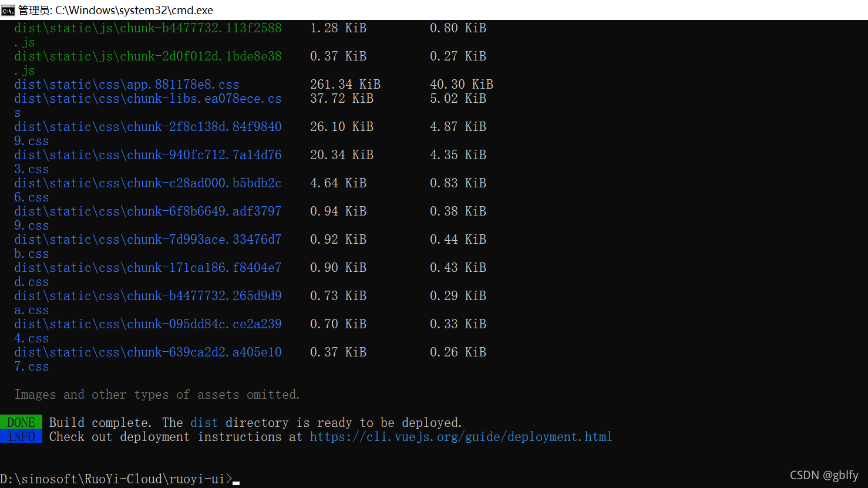Click the 26.10 KiB size value

(342, 127)
